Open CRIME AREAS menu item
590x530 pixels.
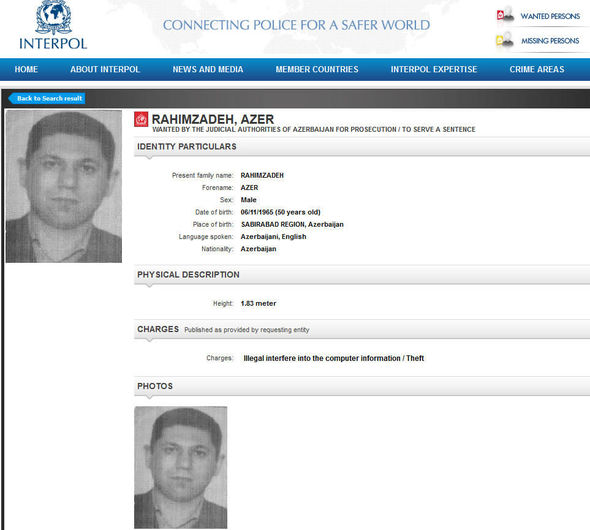tap(537, 69)
